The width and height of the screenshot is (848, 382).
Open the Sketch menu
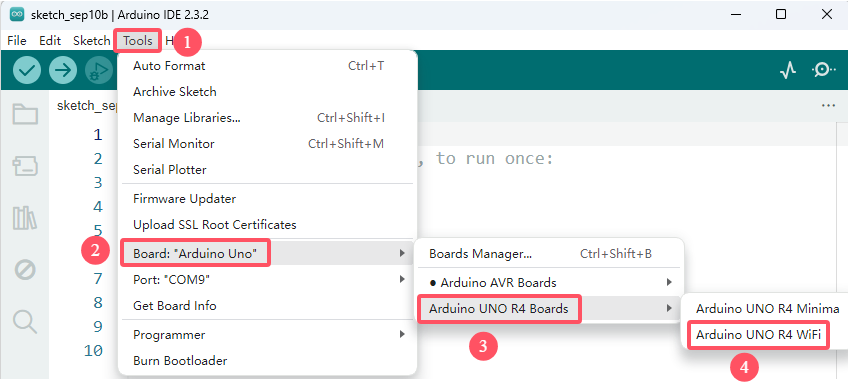(x=91, y=41)
